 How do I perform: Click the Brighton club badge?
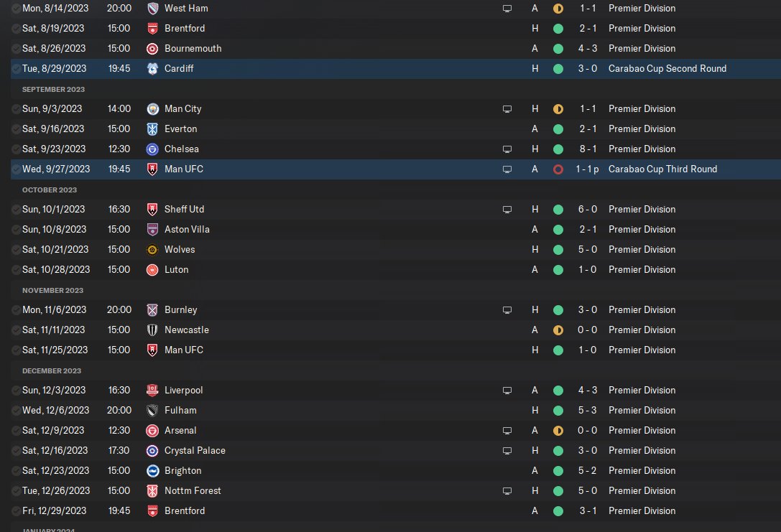(152, 471)
